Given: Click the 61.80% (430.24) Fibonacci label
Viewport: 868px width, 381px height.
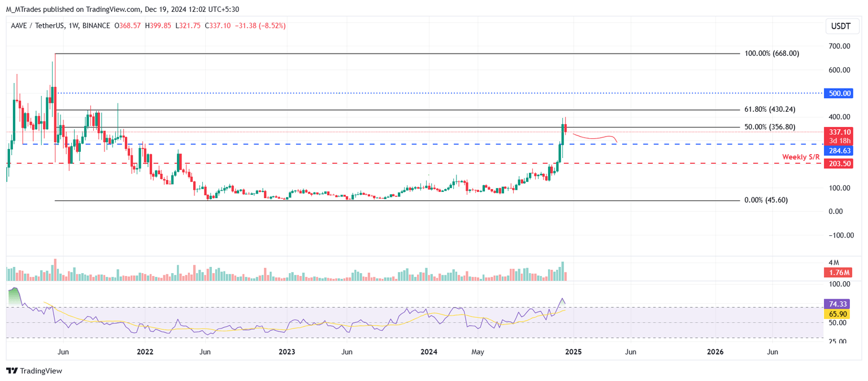Looking at the screenshot, I should [769, 110].
